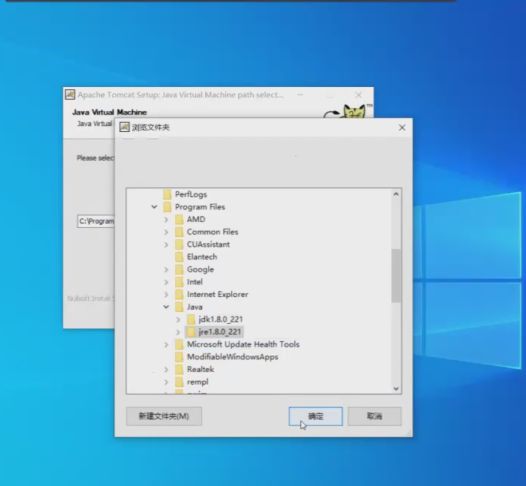Click the C:\Program path field in Tomcat Setup
This screenshot has height=486, width=526.
(x=96, y=221)
